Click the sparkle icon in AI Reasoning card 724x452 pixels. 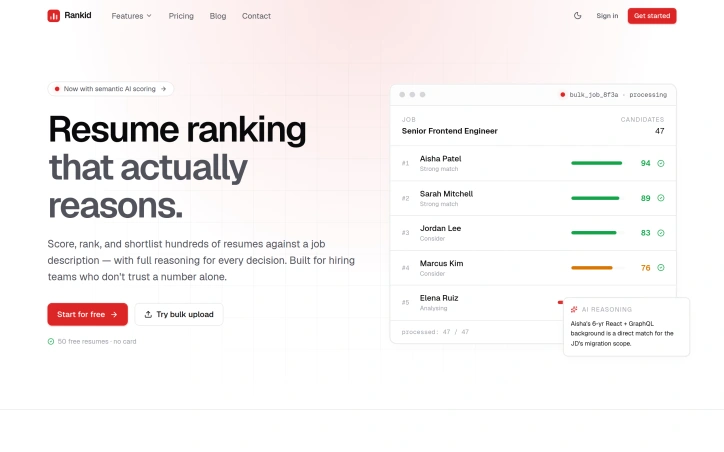tap(574, 309)
